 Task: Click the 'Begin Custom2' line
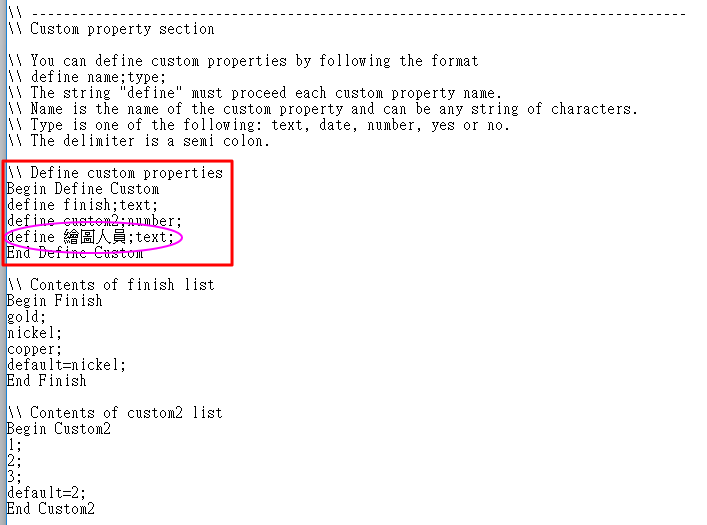[59, 429]
